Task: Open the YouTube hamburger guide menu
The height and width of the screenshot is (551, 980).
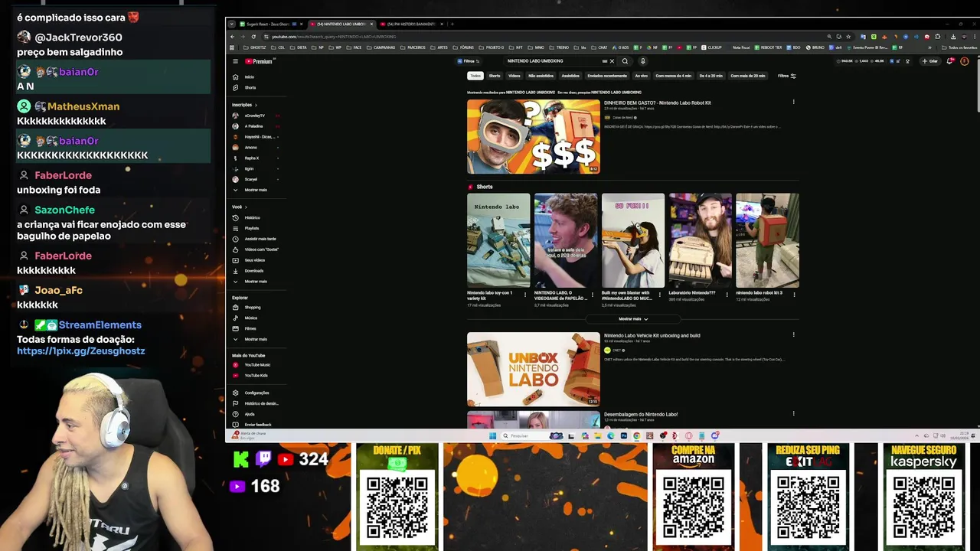Action: pyautogui.click(x=236, y=61)
